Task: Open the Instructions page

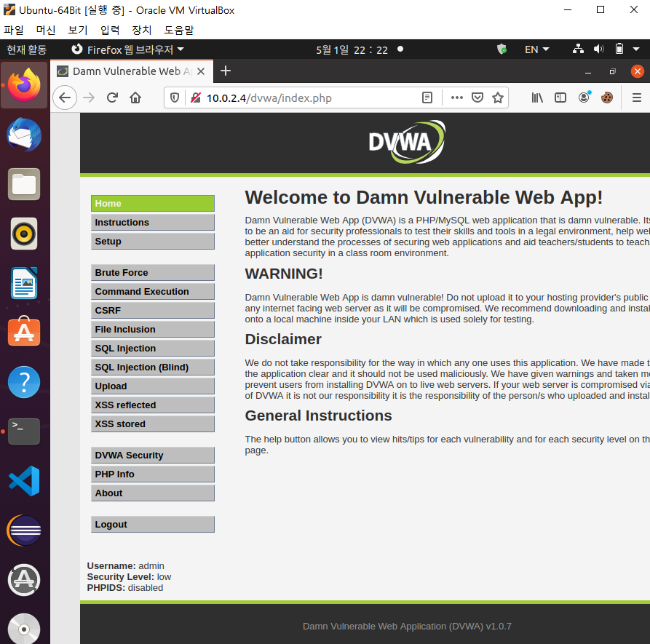Action: [x=153, y=223]
